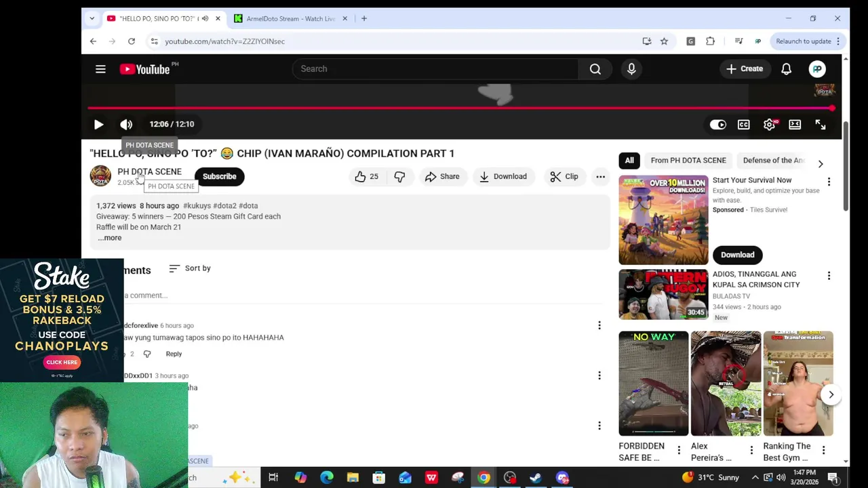The width and height of the screenshot is (868, 488).
Task: Switch to the ArmelDoto Stream tab
Action: pos(290,18)
